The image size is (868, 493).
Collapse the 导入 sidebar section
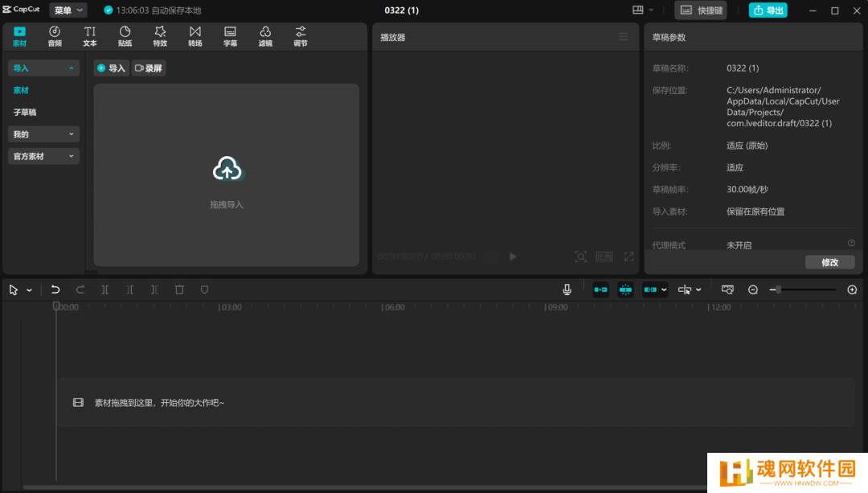[43, 68]
